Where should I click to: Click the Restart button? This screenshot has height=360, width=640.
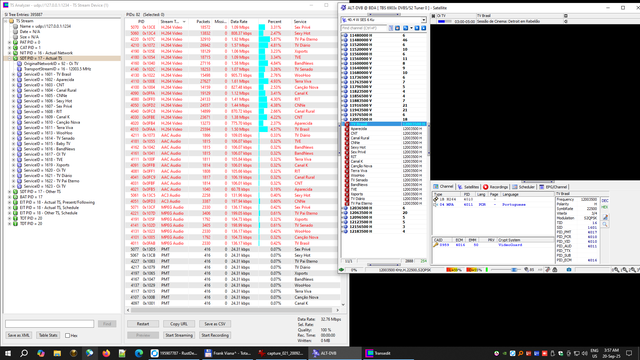tap(143, 324)
